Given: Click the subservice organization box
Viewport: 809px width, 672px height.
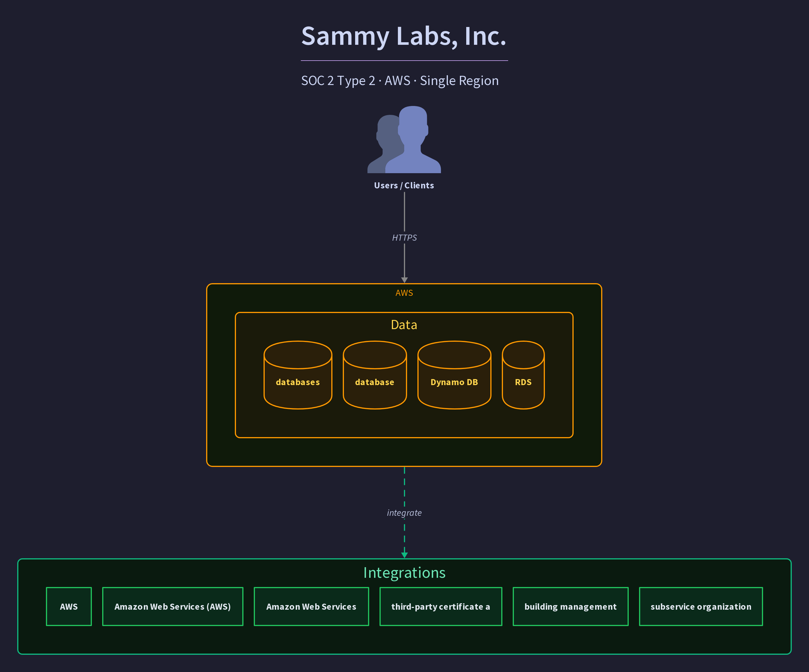Looking at the screenshot, I should pyautogui.click(x=701, y=607).
